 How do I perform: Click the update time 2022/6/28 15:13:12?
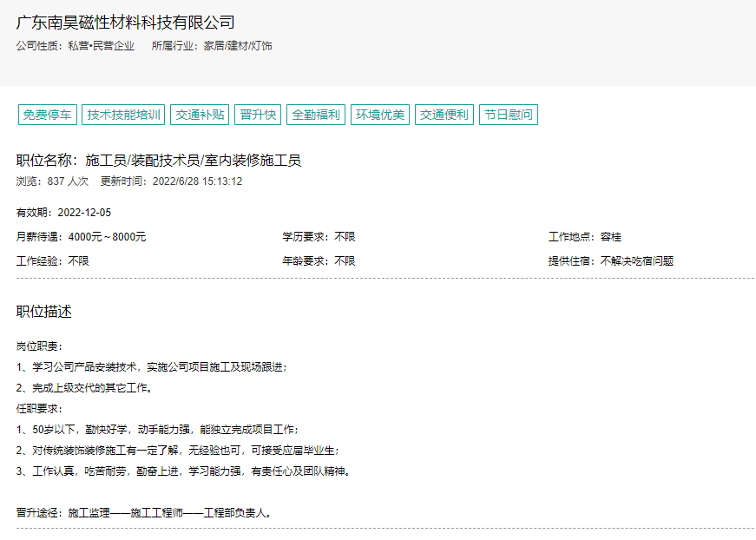[197, 181]
